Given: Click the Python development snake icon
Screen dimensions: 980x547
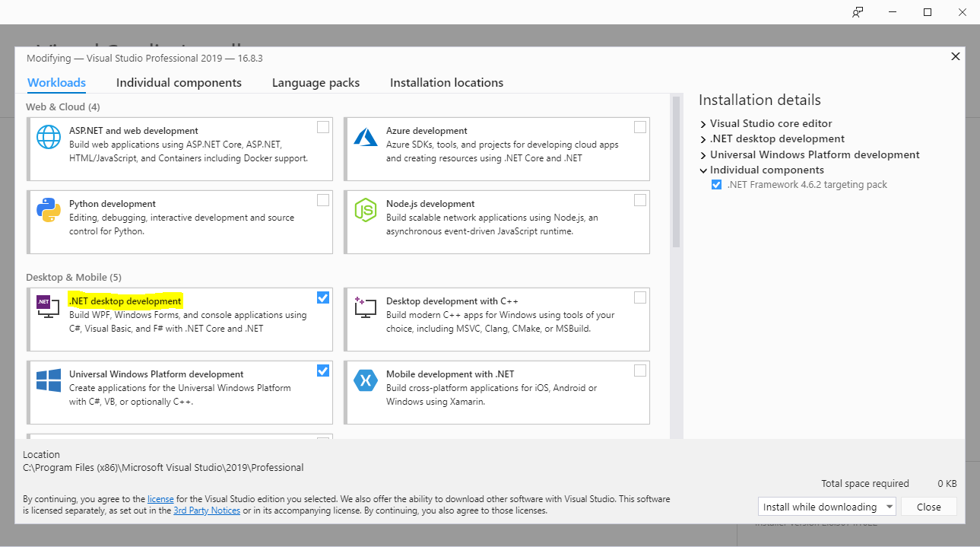Looking at the screenshot, I should coord(49,210).
